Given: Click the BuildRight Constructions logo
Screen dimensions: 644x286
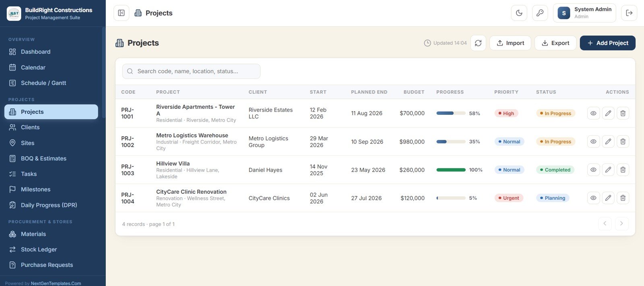Looking at the screenshot, I should [x=14, y=13].
